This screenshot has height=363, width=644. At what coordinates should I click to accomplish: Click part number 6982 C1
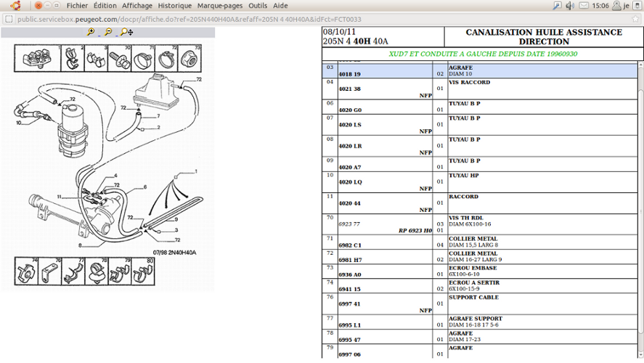click(x=350, y=245)
